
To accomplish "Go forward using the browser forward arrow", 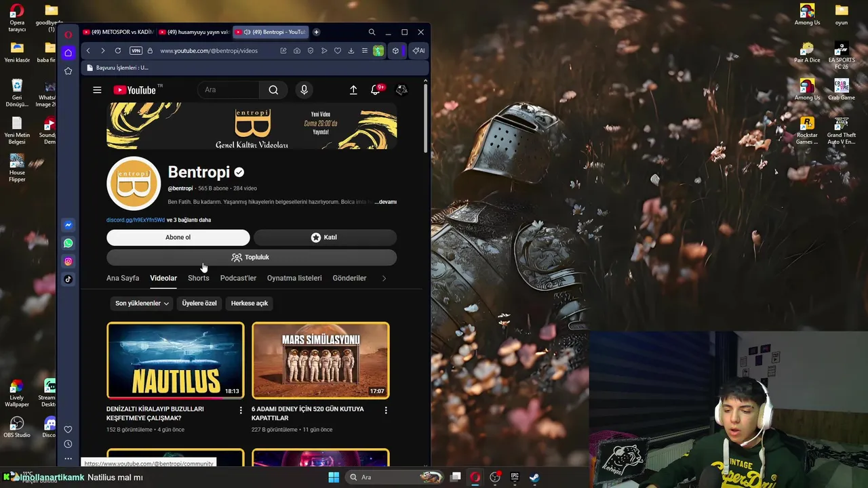I will click(103, 51).
